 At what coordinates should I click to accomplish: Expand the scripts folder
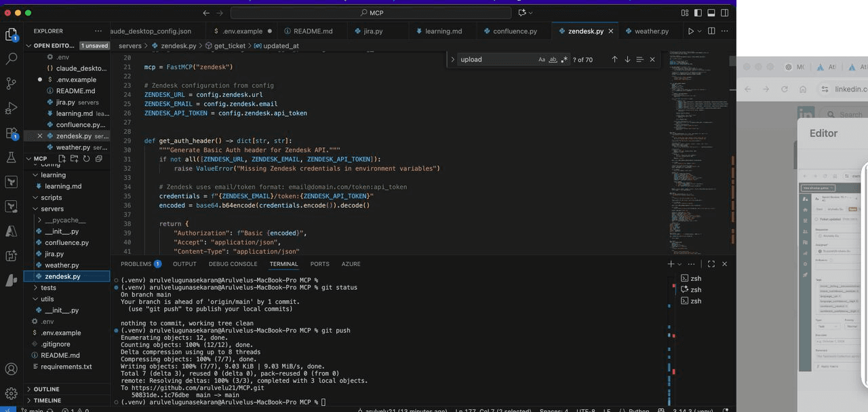[67, 198]
